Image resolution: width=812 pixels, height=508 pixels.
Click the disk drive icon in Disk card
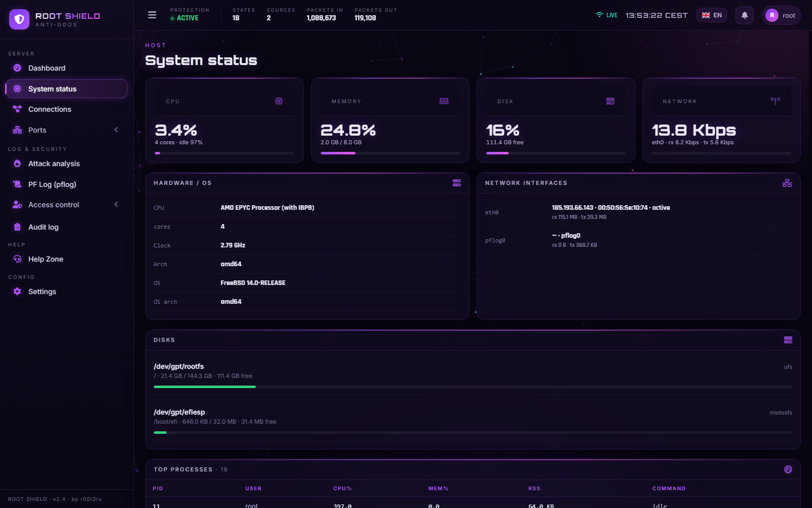(610, 101)
